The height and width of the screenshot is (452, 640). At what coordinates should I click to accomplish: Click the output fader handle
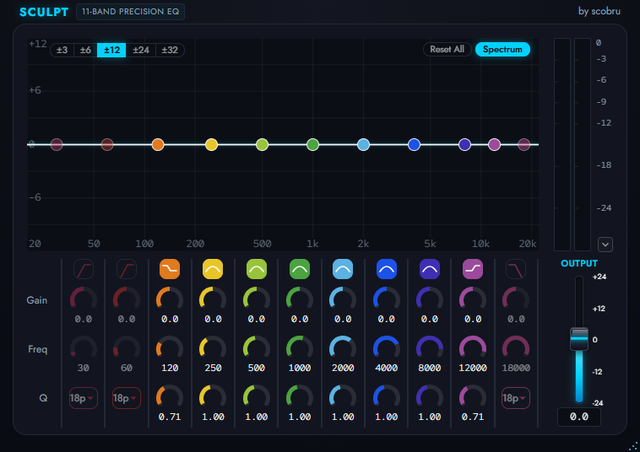click(579, 338)
